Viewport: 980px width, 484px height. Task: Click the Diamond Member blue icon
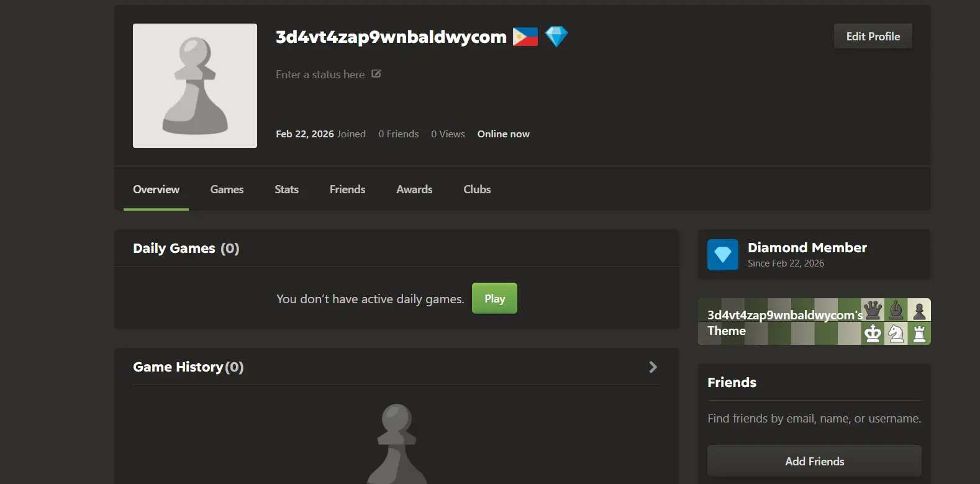[723, 255]
